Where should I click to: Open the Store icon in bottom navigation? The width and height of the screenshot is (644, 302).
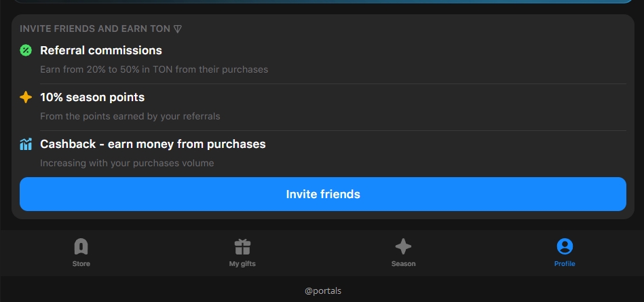[x=81, y=246]
